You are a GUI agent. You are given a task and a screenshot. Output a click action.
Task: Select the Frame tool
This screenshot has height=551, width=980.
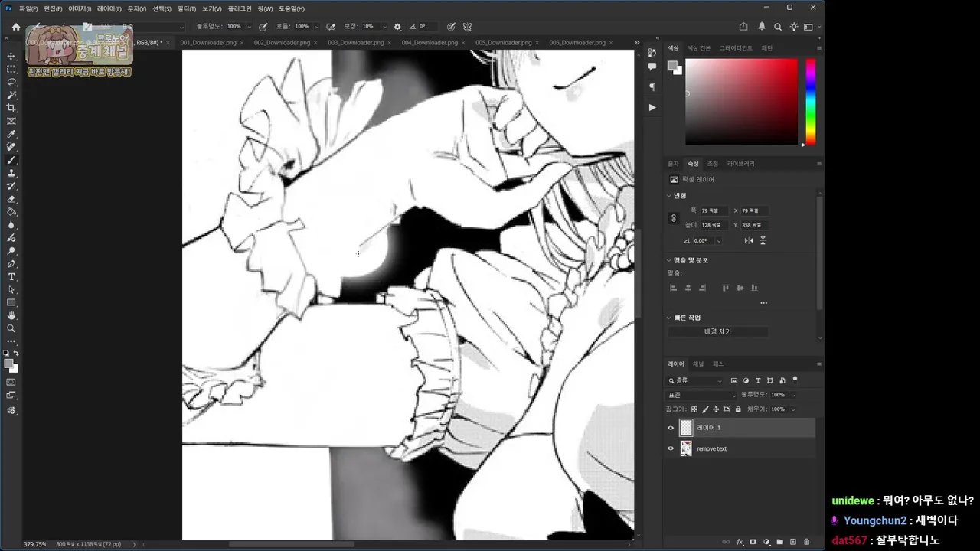click(x=11, y=121)
